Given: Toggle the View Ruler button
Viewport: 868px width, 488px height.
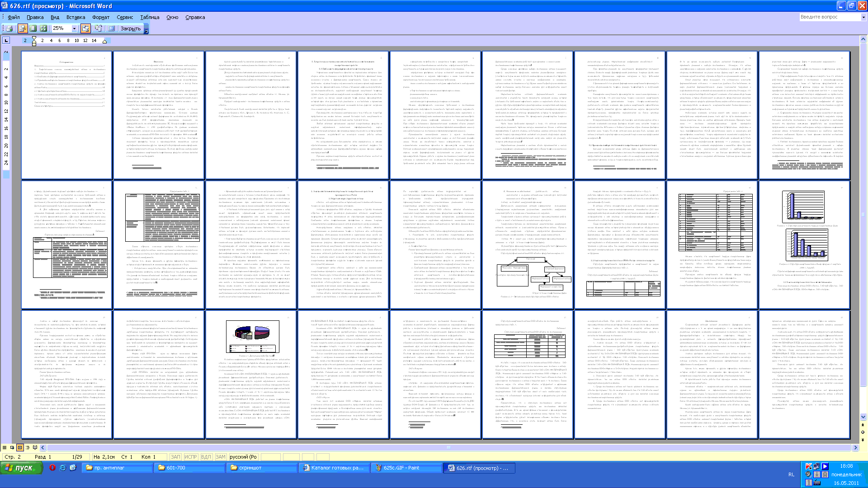Looking at the screenshot, I should coord(85,28).
